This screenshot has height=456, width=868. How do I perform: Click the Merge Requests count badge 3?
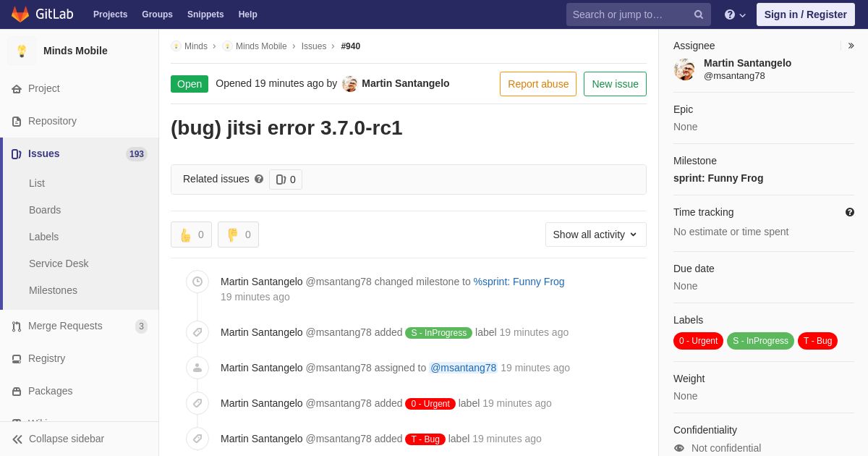point(141,326)
